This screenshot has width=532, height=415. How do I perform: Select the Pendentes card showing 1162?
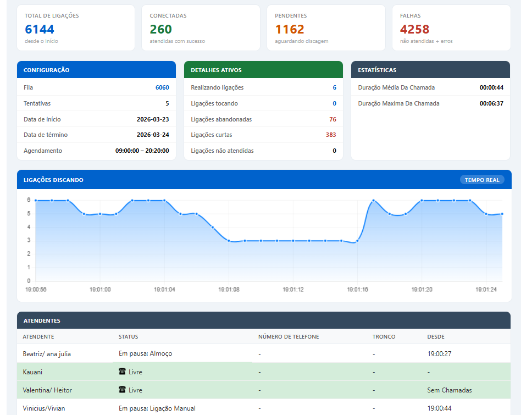coord(326,28)
